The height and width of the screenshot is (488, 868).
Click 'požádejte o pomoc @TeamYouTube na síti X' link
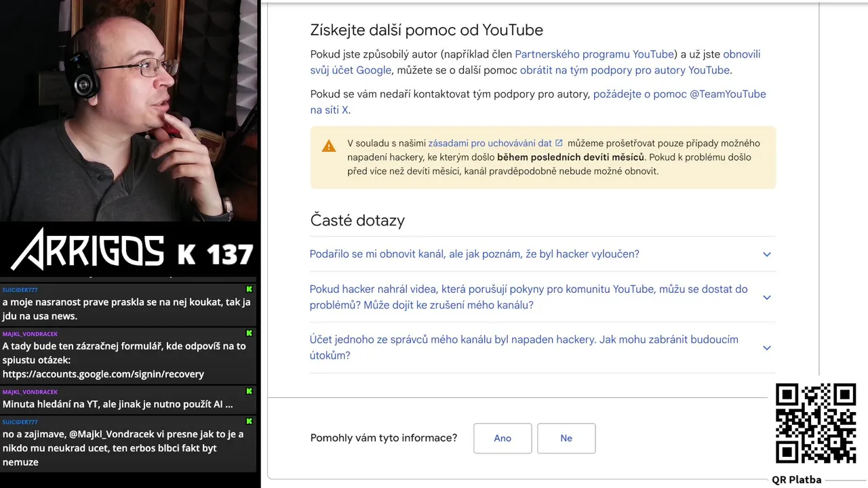click(x=679, y=94)
